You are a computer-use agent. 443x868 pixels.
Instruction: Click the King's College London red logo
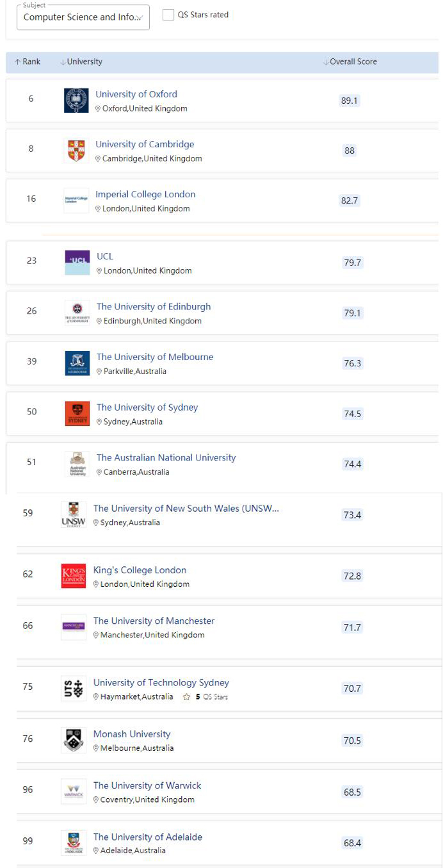(x=74, y=576)
